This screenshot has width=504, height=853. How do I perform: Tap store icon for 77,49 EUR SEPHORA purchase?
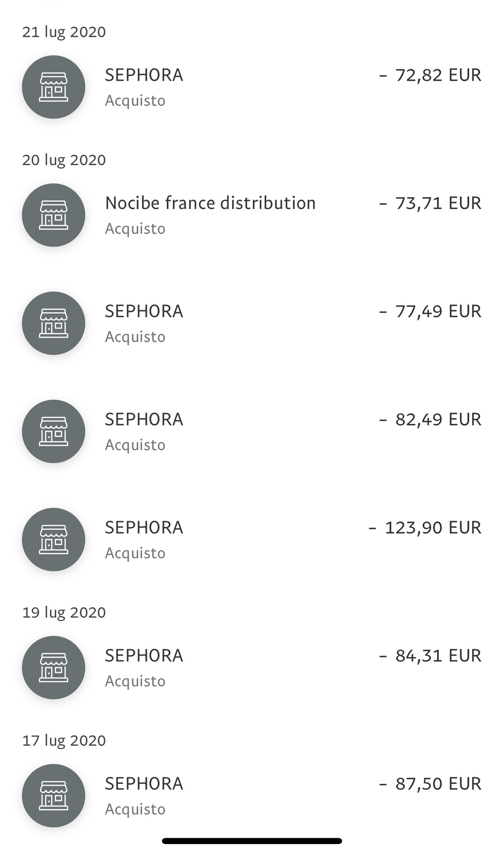point(53,323)
